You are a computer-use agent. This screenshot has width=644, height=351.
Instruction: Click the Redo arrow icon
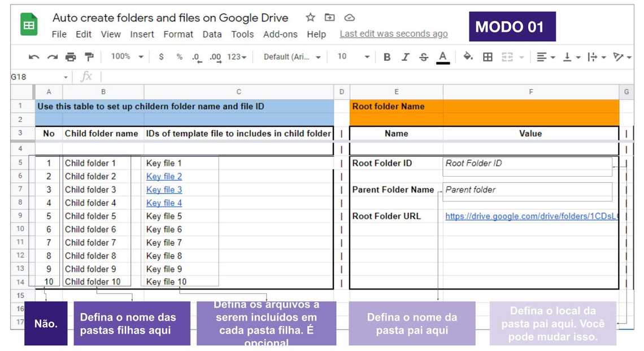52,57
